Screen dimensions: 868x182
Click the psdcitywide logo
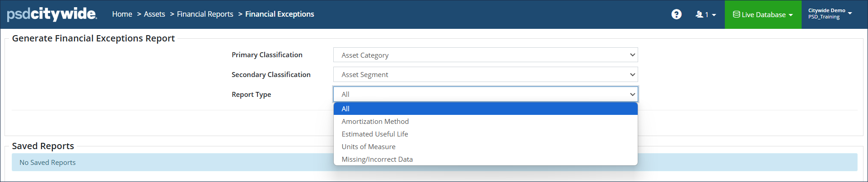pyautogui.click(x=52, y=14)
